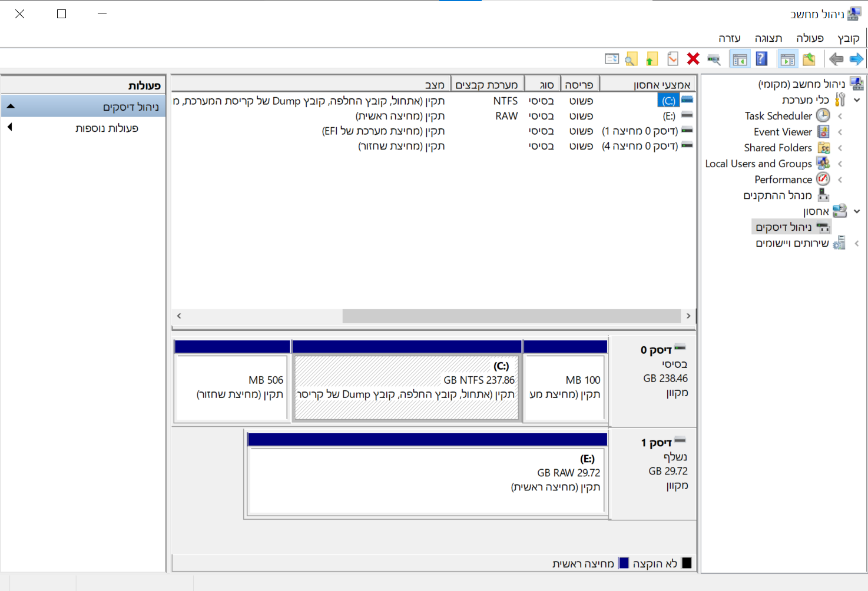Sort by the 'אמצעי אחסון' column header

click(648, 85)
